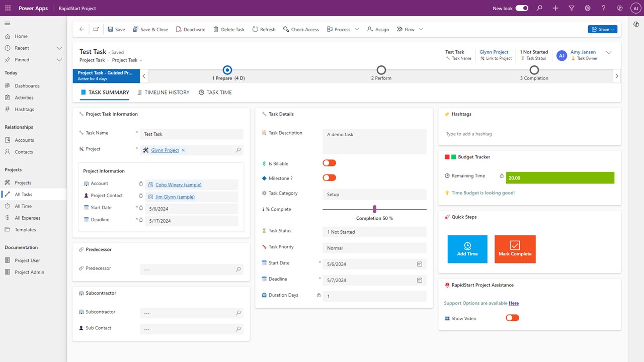
Task: Click the Assign command
Action: pos(378,29)
